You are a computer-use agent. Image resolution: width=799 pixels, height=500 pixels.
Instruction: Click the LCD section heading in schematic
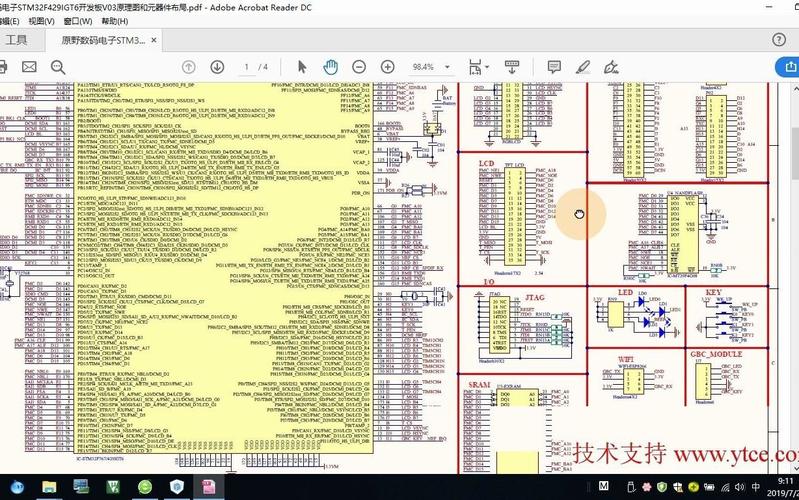(487, 163)
